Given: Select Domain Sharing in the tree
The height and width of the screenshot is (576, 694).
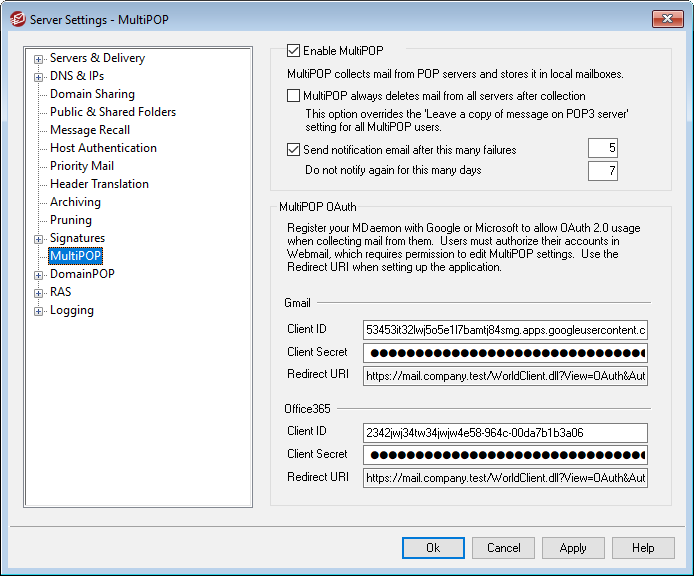Looking at the screenshot, I should (92, 94).
